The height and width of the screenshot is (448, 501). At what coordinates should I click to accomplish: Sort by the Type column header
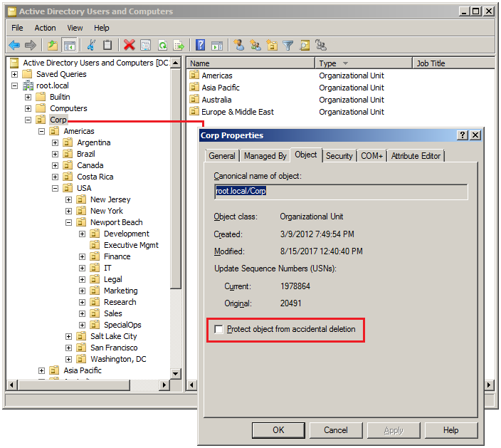[x=364, y=63]
